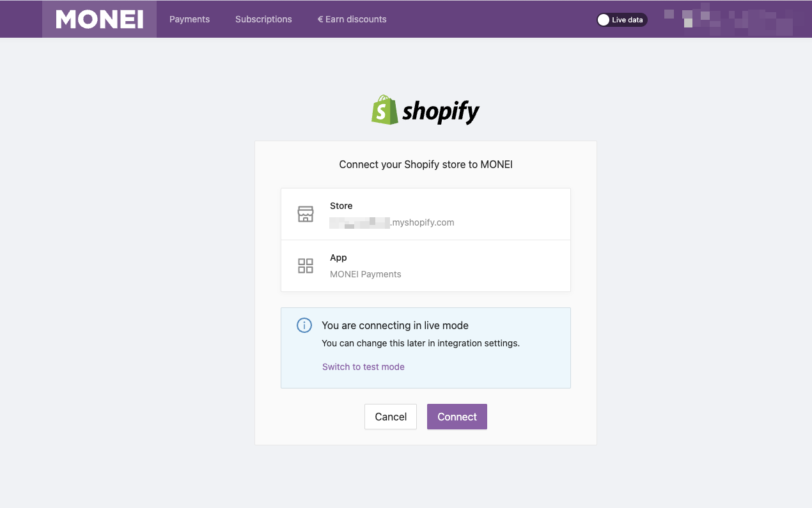Viewport: 812px width, 508px height.
Task: Open the Subscriptions menu item
Action: [263, 19]
